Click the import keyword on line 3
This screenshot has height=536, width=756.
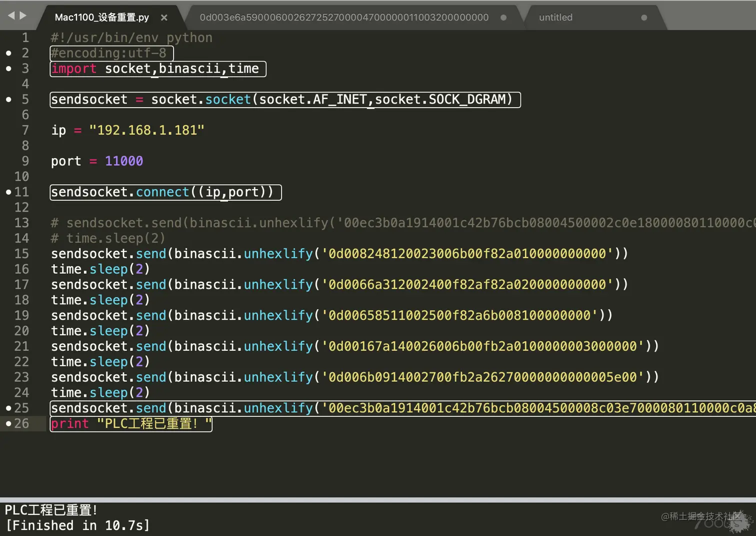[73, 69]
